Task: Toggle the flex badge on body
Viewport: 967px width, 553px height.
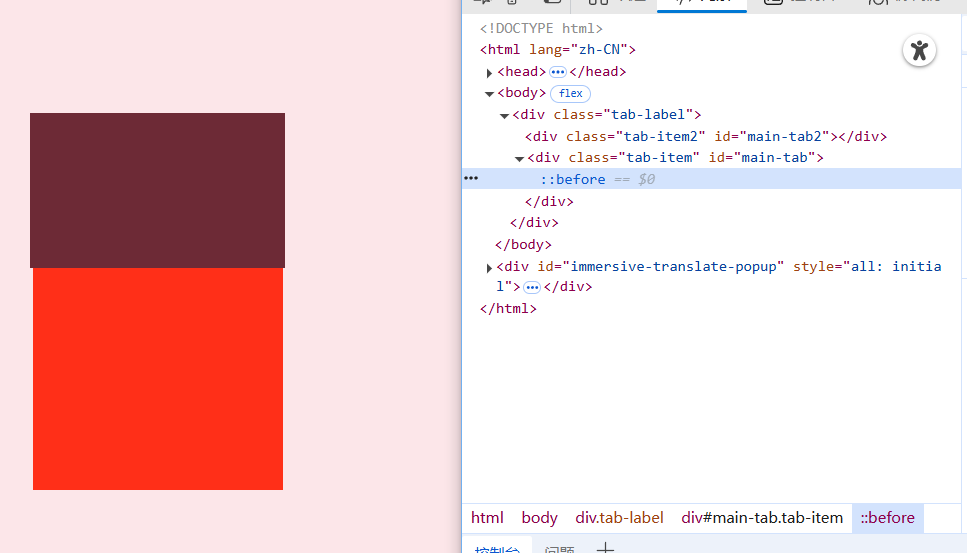Action: (570, 94)
